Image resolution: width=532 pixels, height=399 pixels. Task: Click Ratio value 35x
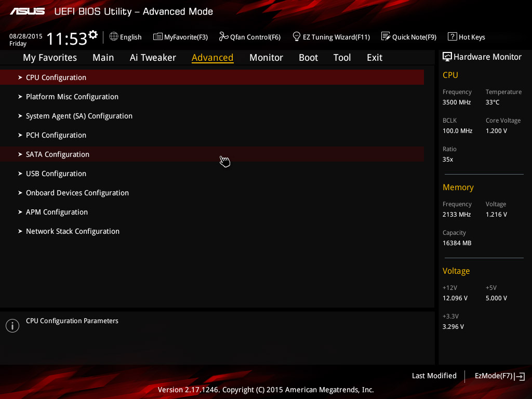pos(448,159)
